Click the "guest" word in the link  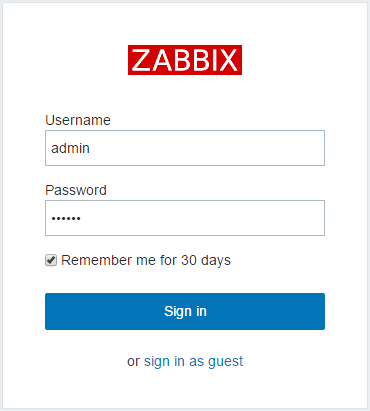pyautogui.click(x=226, y=362)
